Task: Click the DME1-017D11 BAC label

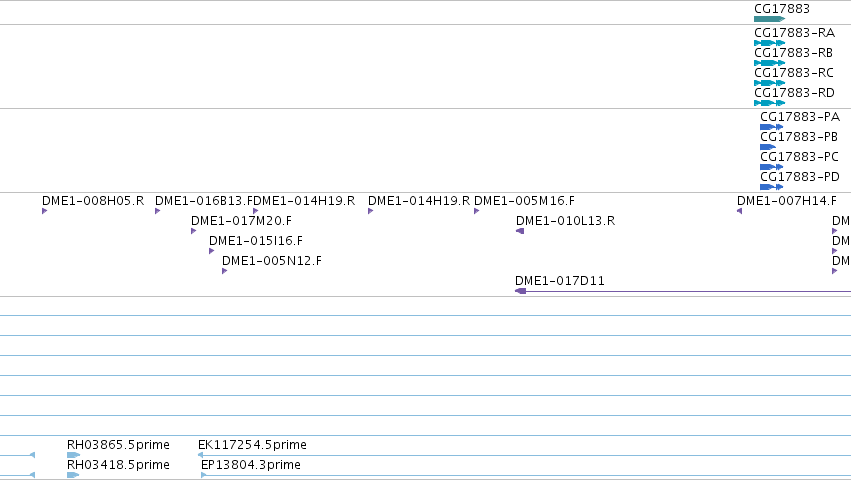Action: coord(560,281)
